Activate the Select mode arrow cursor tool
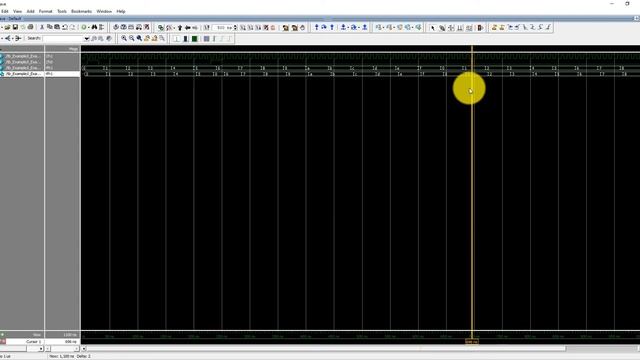Screen dimensions: 640x360 coord(433,28)
